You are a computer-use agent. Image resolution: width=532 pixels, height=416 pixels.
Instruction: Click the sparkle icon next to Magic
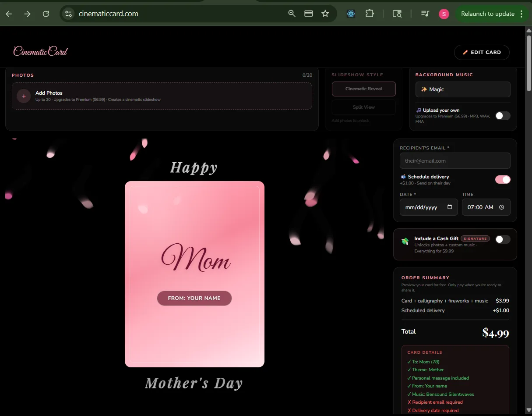[x=424, y=89]
